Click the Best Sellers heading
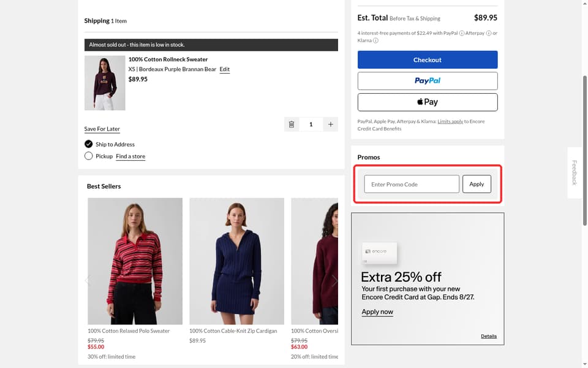The width and height of the screenshot is (588, 368). [x=104, y=186]
